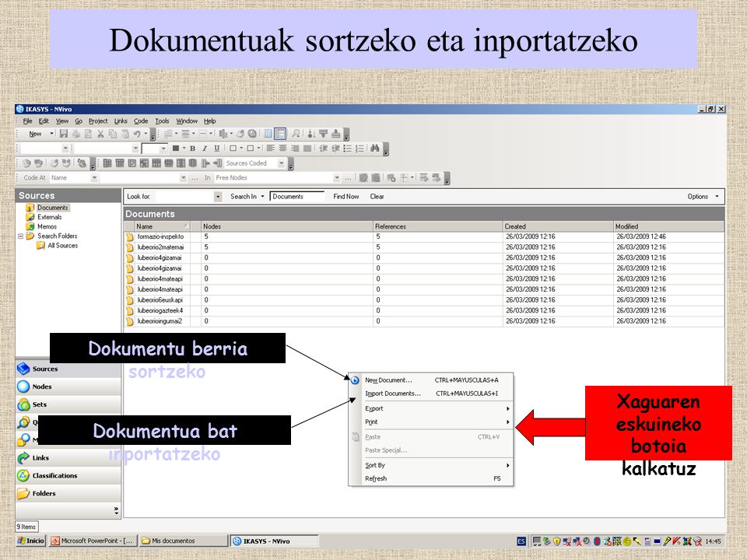The width and height of the screenshot is (747, 560).
Task: Collapse the Search Folders tree node
Action: pos(20,236)
